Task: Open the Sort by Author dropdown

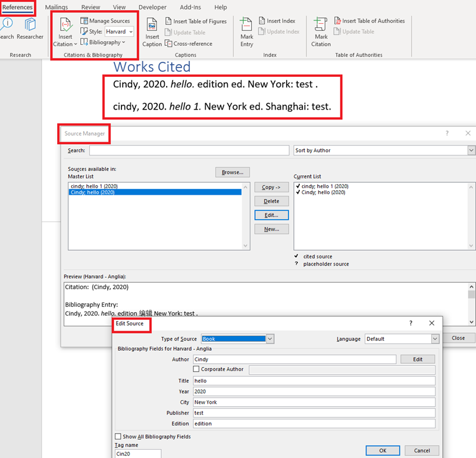Action: click(x=471, y=151)
